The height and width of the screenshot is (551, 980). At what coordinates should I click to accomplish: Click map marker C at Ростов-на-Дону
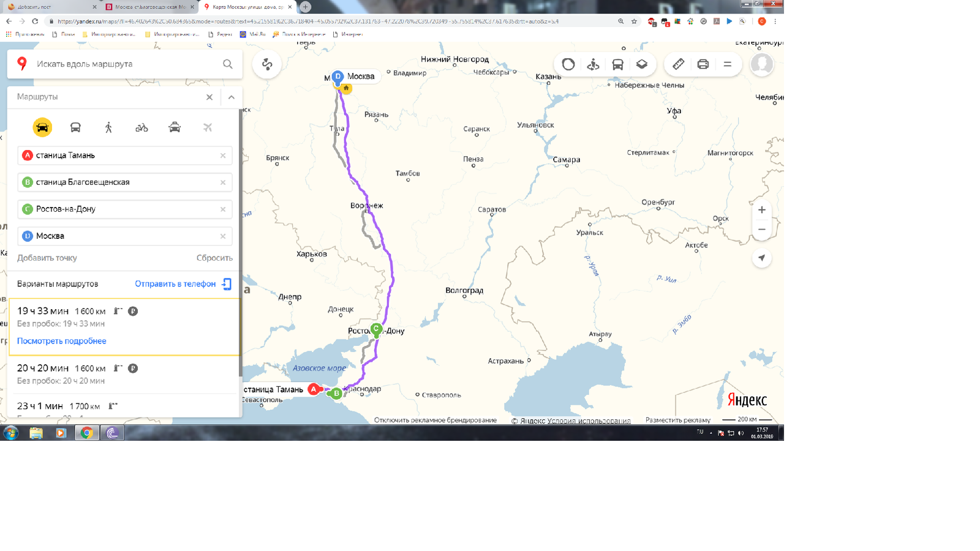(x=376, y=329)
